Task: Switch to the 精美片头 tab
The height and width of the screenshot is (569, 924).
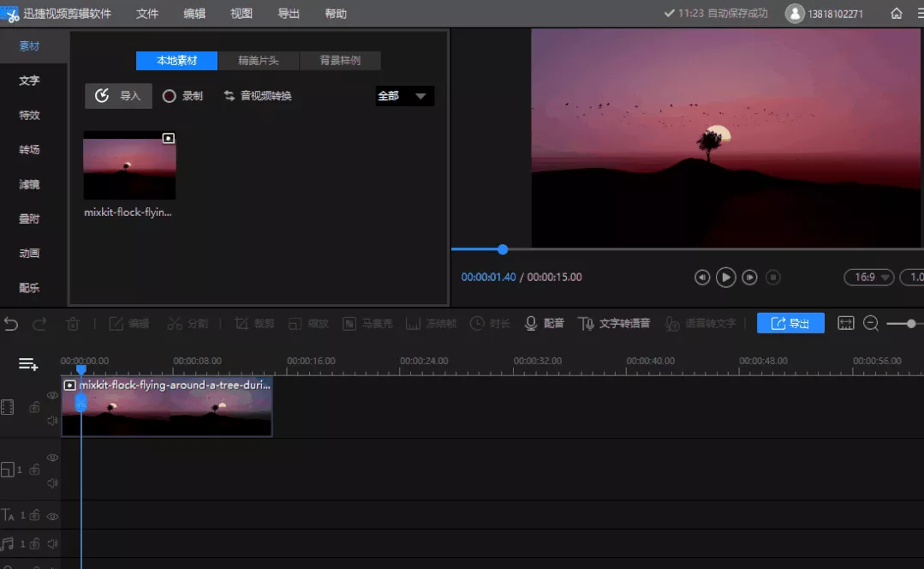Action: tap(259, 61)
